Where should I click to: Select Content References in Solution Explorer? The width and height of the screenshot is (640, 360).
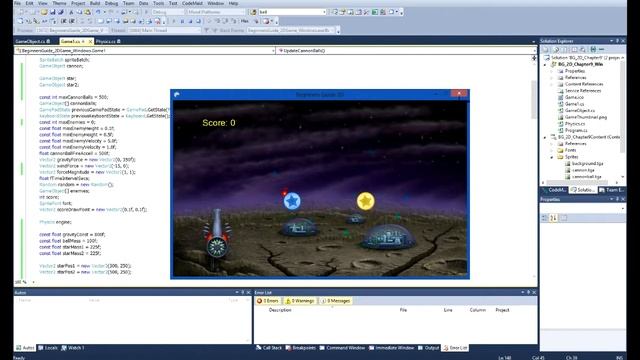point(584,84)
